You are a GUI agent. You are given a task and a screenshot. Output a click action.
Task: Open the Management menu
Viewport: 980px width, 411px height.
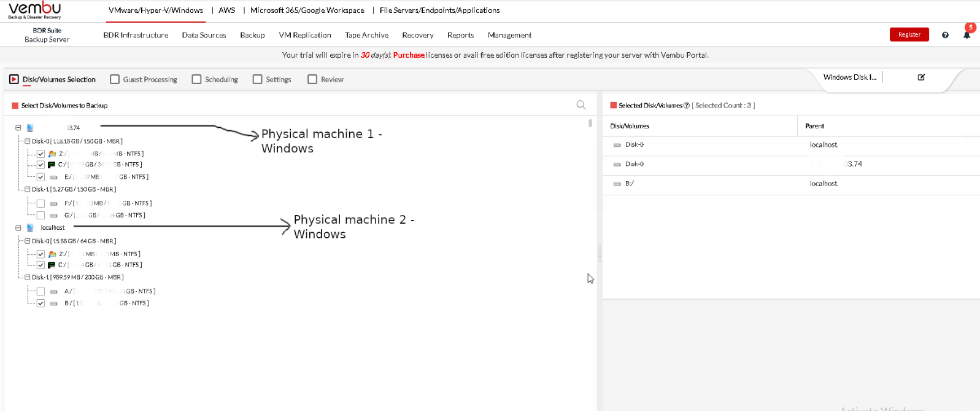click(510, 35)
